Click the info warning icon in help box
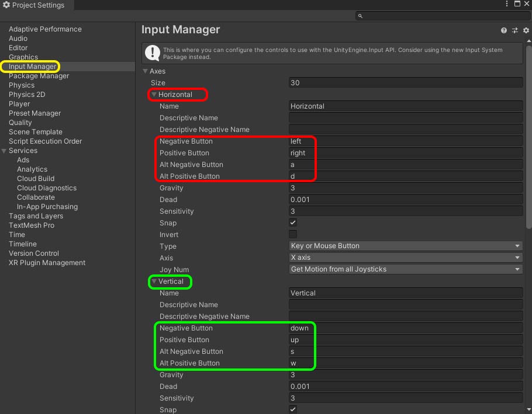Image resolution: width=532 pixels, height=414 pixels. pyautogui.click(x=153, y=53)
